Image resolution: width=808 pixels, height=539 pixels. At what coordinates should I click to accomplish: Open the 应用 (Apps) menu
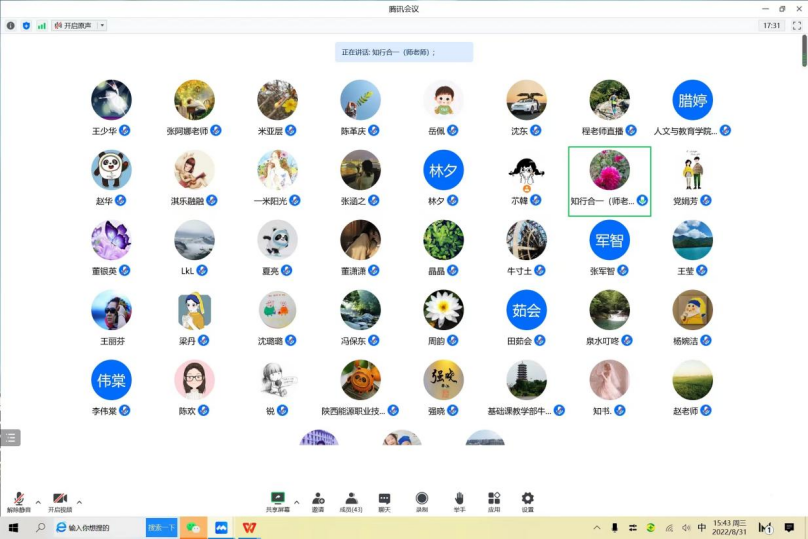(493, 501)
